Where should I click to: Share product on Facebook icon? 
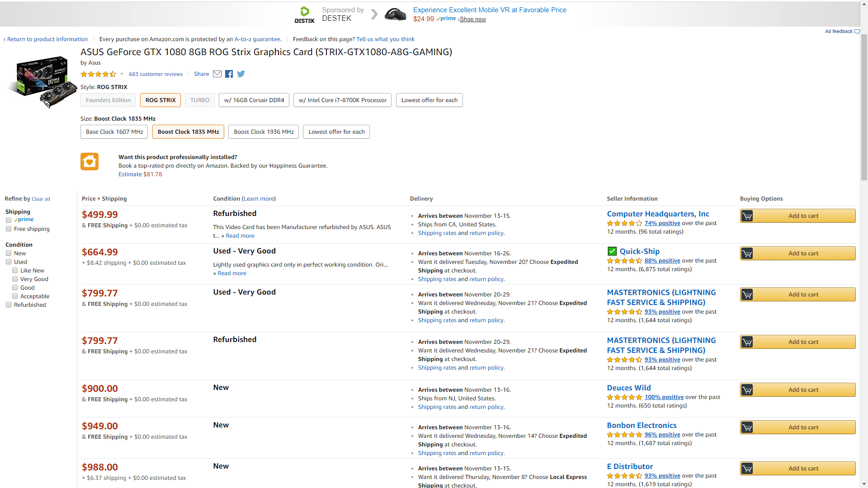229,74
